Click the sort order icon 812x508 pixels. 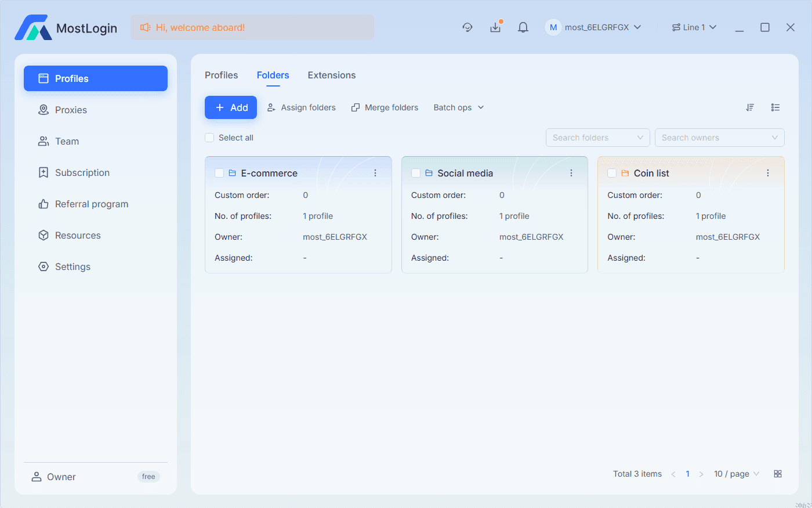point(750,107)
